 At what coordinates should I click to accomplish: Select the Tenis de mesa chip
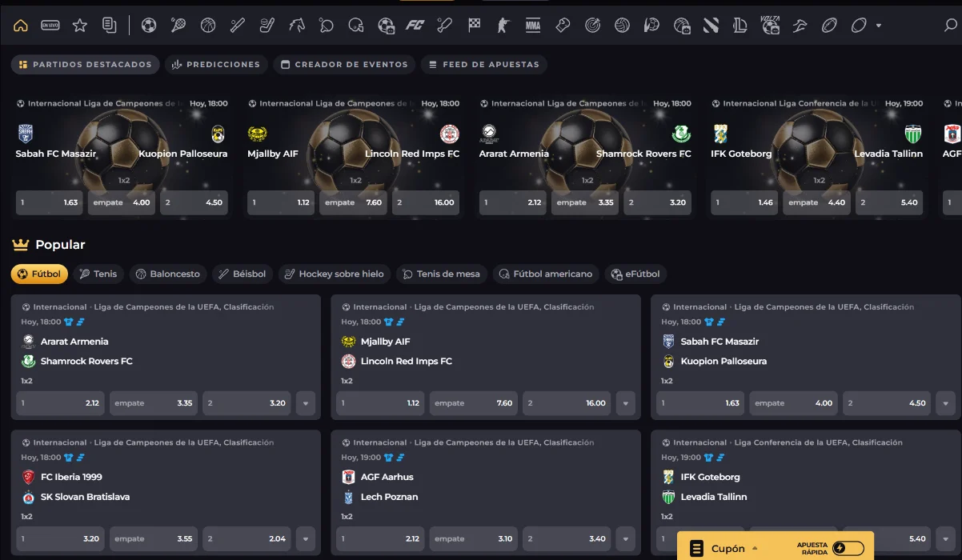[442, 274]
